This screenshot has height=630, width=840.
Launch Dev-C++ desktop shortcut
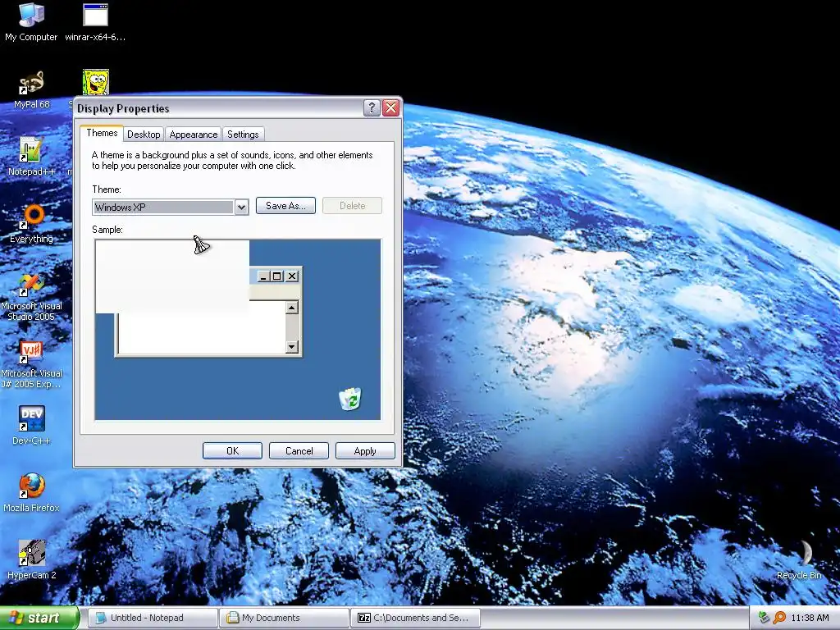point(31,426)
